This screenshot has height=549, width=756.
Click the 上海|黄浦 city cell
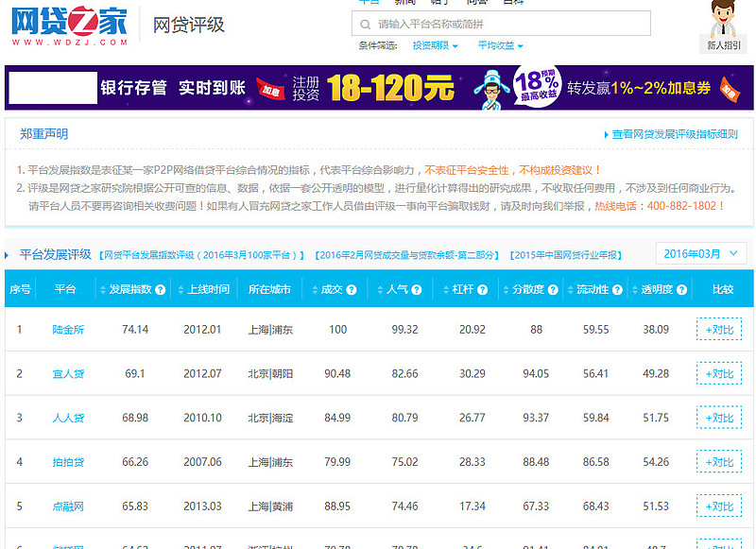click(x=270, y=506)
